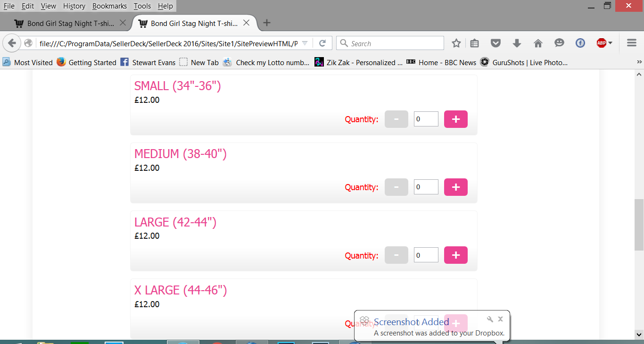
Task: Click the MEDIUM quantity input field
Action: [x=426, y=187]
